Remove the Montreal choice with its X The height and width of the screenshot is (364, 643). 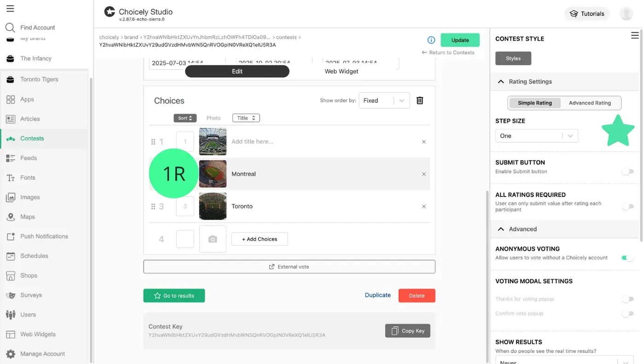(x=424, y=174)
